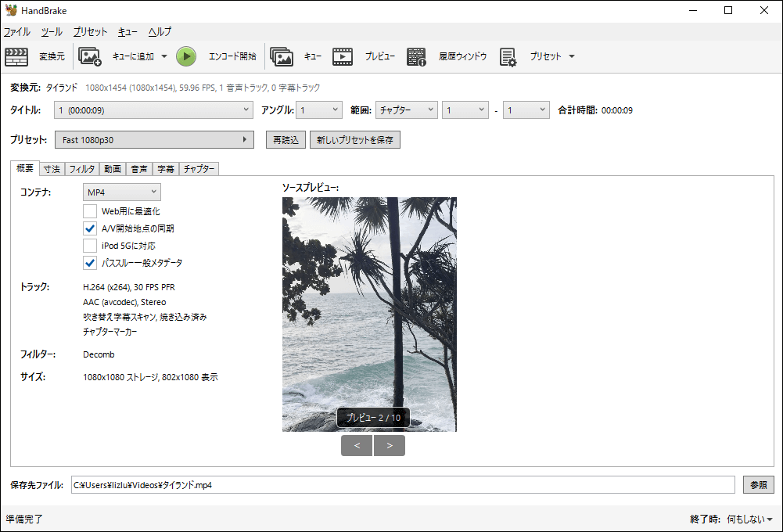The width and height of the screenshot is (783, 532).
Task: Save a new preset with 新しいプリセットを保存
Action: pos(354,139)
